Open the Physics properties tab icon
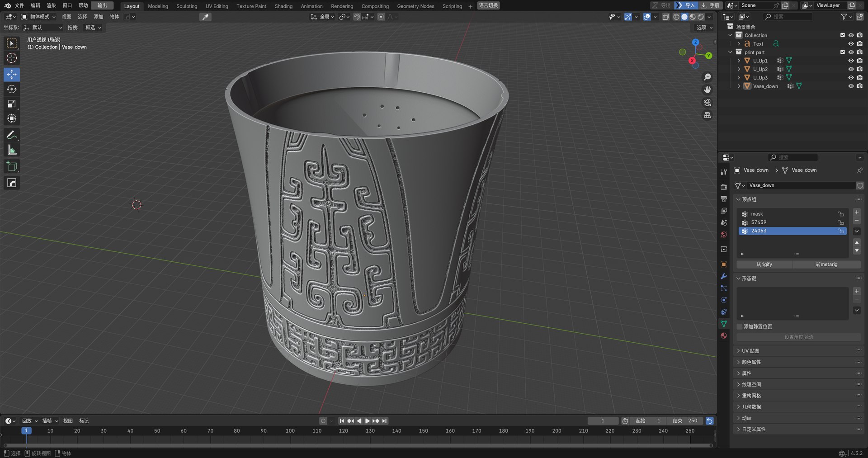Image resolution: width=868 pixels, height=458 pixels. click(x=724, y=300)
